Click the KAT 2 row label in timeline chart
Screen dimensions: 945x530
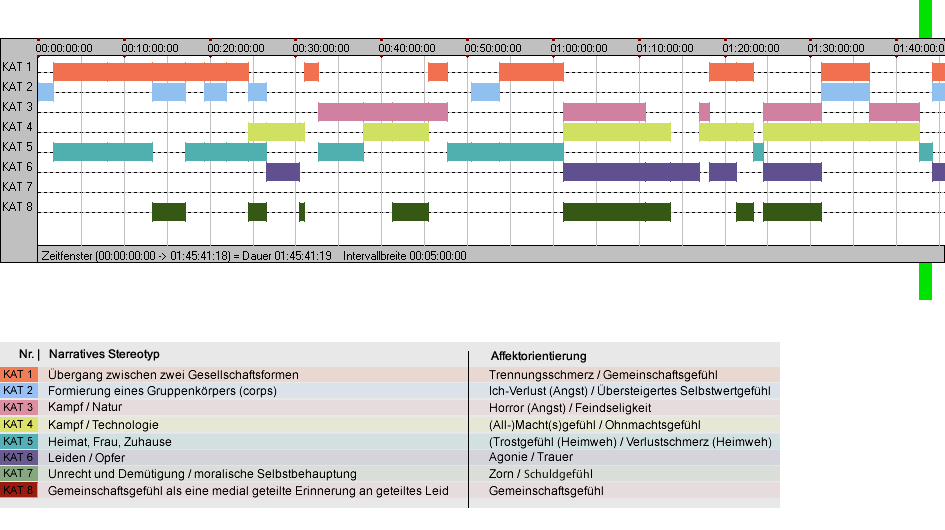(17, 87)
